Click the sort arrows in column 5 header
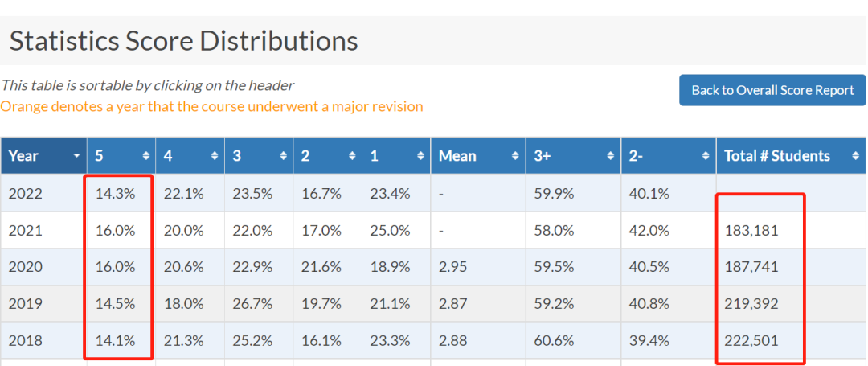The width and height of the screenshot is (868, 366). coord(146,157)
